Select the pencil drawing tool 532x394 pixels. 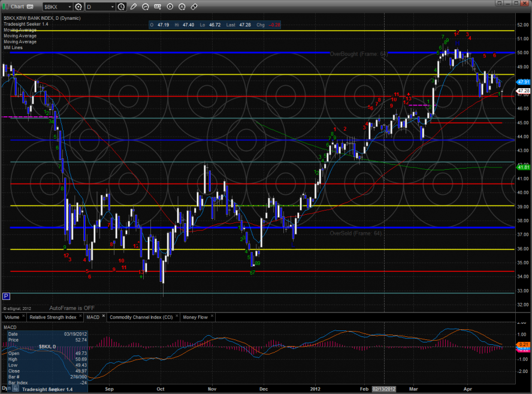click(133, 7)
